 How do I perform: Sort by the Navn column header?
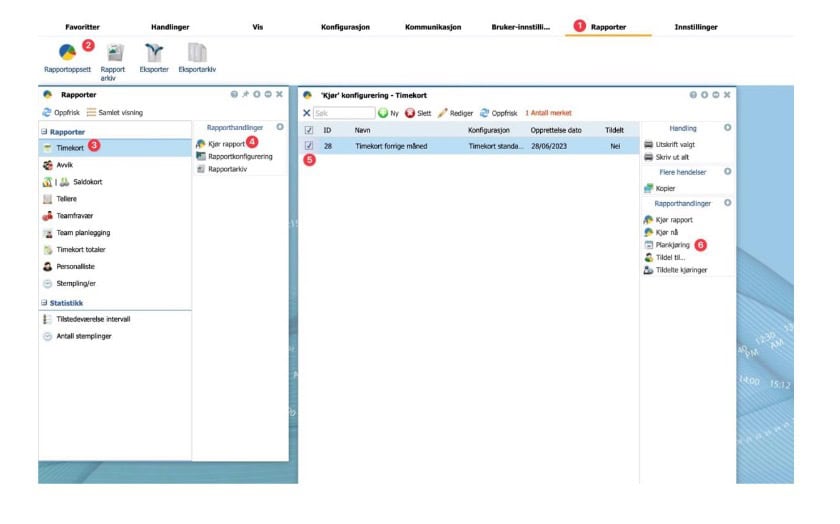(x=362, y=130)
